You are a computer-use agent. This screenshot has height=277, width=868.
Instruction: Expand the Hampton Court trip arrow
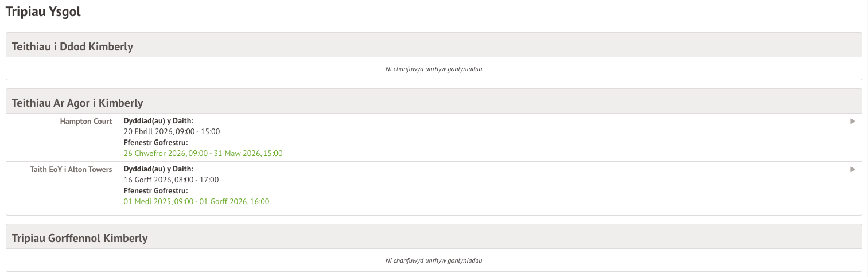point(853,121)
